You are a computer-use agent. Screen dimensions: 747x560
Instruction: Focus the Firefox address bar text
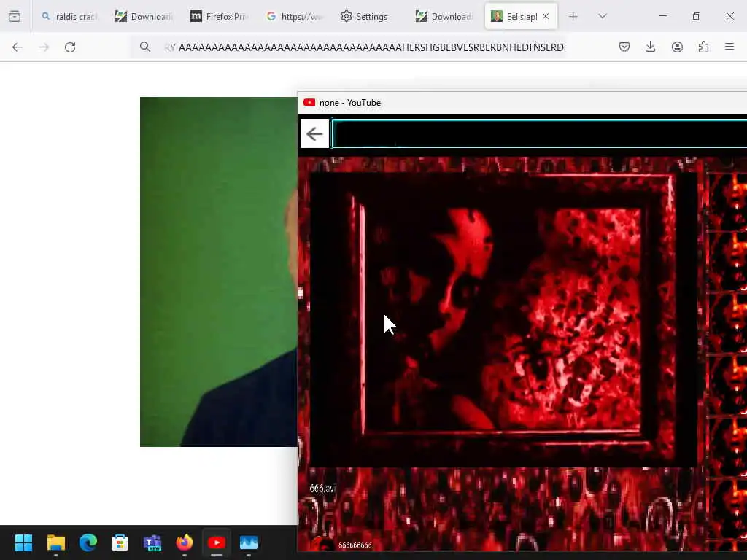click(365, 47)
